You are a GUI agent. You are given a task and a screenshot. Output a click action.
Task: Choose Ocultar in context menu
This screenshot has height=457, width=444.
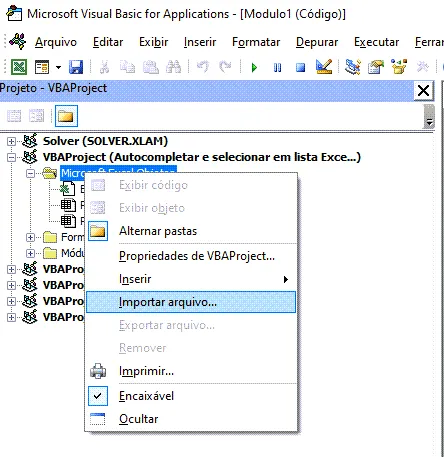pos(191,419)
